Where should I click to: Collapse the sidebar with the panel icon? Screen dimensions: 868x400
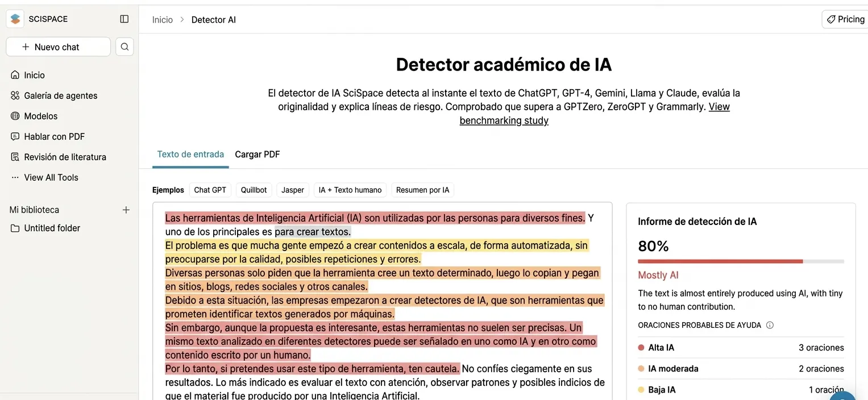click(x=124, y=19)
